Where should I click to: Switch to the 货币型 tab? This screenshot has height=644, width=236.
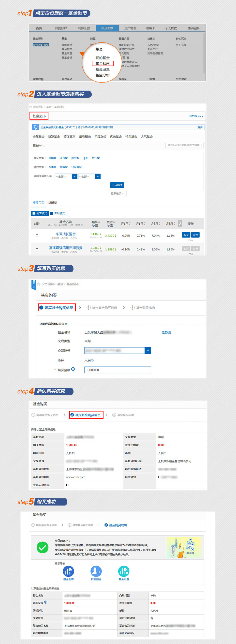pos(53,203)
